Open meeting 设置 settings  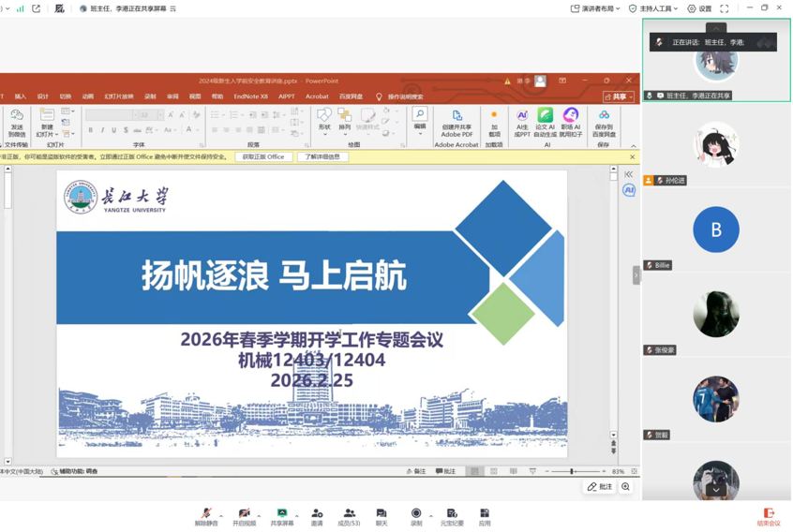tap(699, 8)
